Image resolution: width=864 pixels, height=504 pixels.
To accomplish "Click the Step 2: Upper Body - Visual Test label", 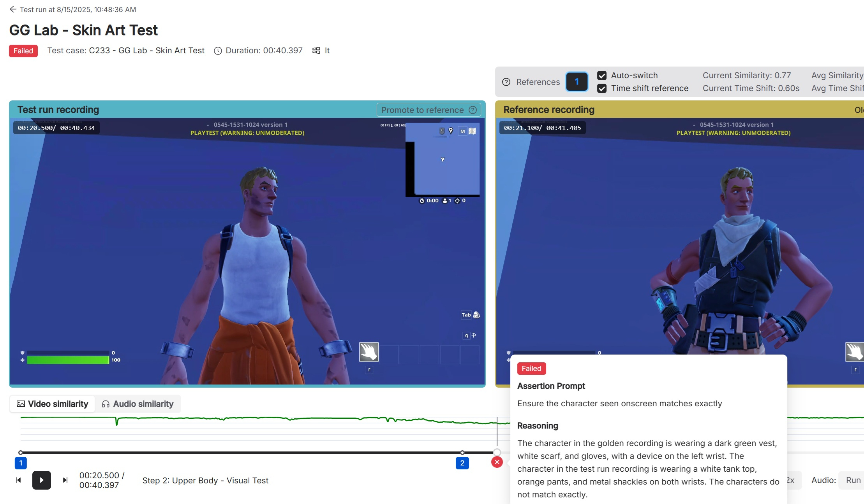I will tap(205, 481).
